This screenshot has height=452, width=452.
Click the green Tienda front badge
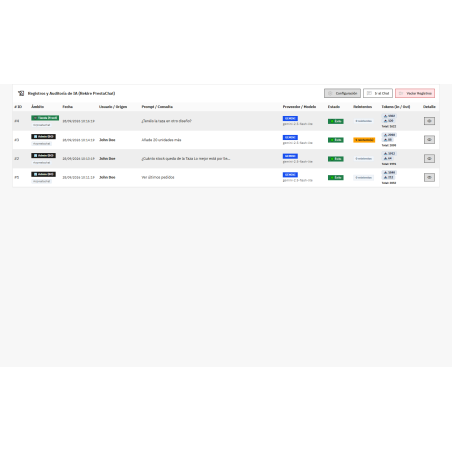click(x=45, y=118)
